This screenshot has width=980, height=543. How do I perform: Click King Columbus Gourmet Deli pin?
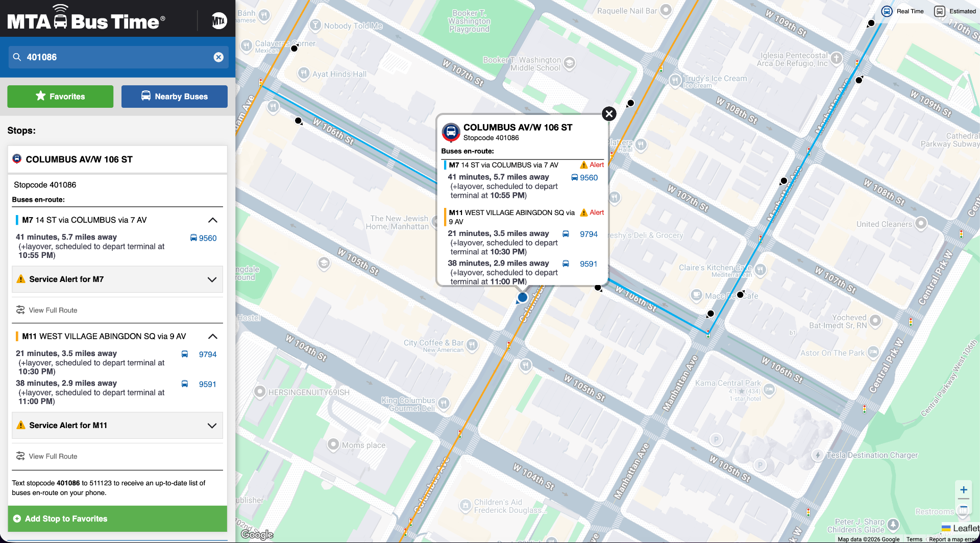[x=444, y=404]
